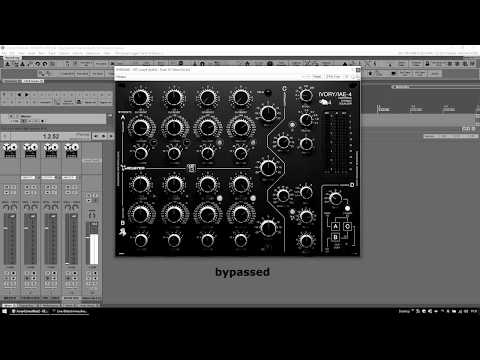Switch to the second taskbar application button
The image size is (480, 360).
[70, 311]
